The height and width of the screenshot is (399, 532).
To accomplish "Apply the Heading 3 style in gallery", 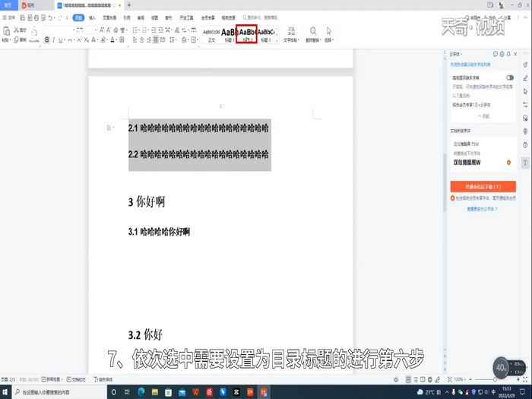I will [x=266, y=34].
